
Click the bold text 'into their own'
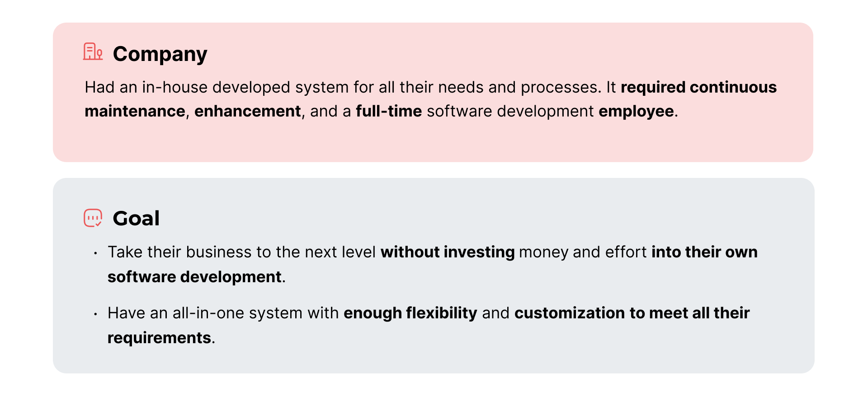(704, 252)
